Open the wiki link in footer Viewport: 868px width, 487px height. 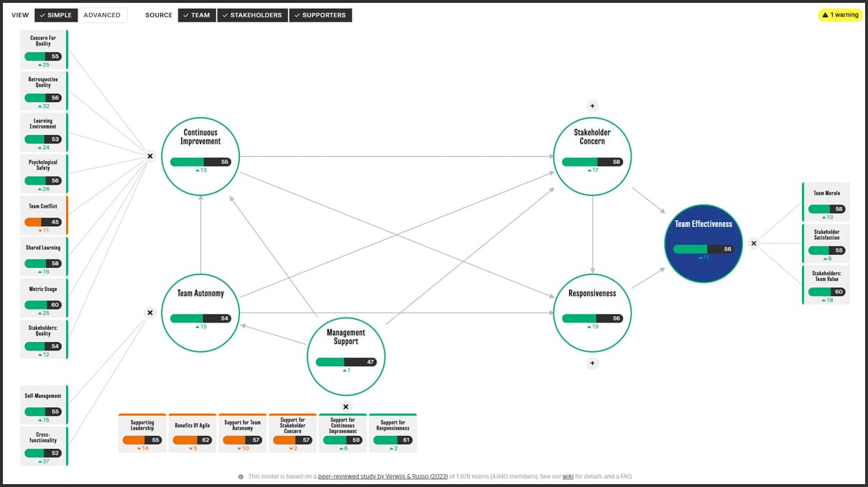568,476
